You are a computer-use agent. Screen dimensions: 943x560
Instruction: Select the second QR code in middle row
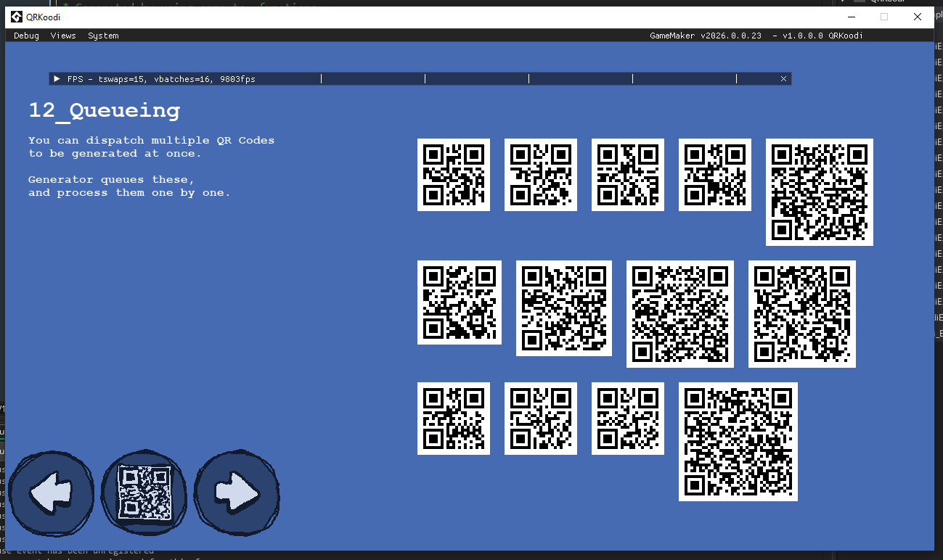pos(564,308)
